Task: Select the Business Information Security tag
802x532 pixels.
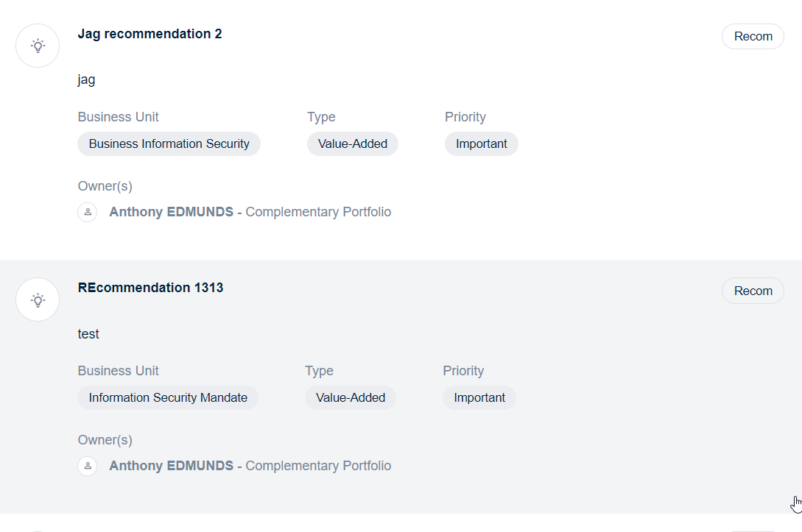Action: point(169,144)
